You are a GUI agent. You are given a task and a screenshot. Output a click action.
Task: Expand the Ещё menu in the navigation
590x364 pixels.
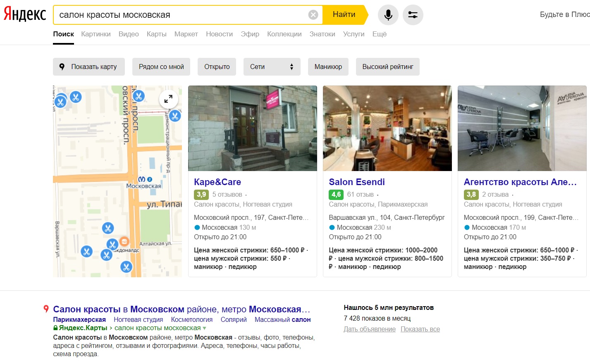click(379, 34)
